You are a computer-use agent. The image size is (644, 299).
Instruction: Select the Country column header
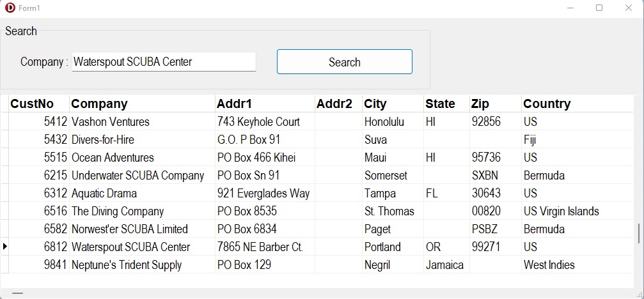(576, 103)
